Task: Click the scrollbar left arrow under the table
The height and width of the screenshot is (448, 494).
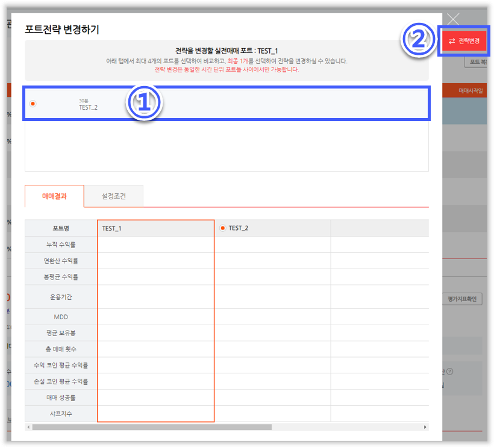Action: (x=28, y=427)
